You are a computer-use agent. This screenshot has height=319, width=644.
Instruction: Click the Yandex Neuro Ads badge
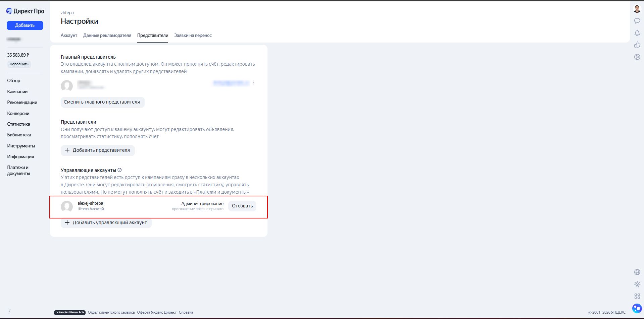pyautogui.click(x=70, y=312)
